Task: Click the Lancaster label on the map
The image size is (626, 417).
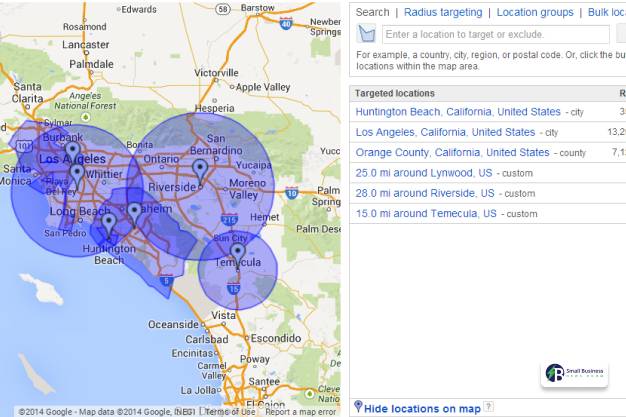Action: pos(85,45)
